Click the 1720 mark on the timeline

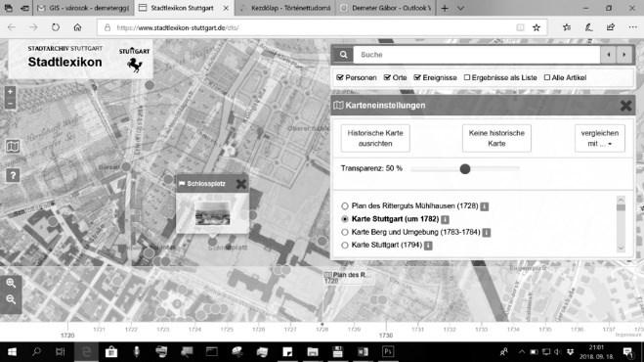(x=67, y=336)
